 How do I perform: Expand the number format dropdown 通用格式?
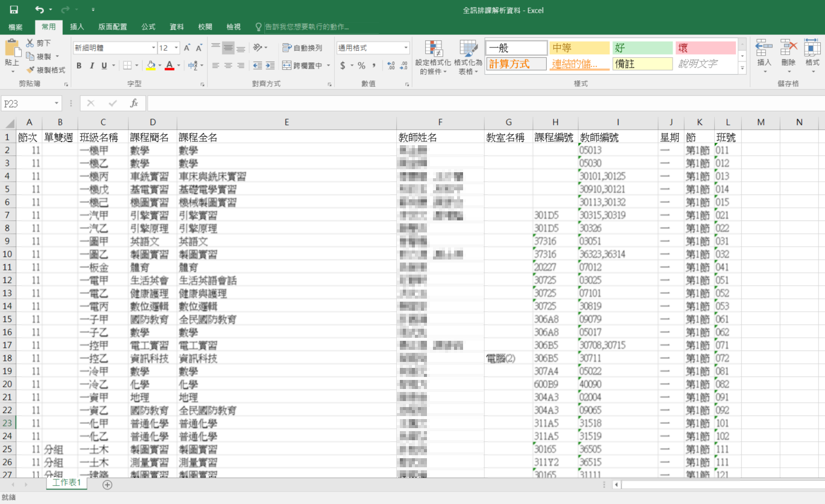click(406, 48)
